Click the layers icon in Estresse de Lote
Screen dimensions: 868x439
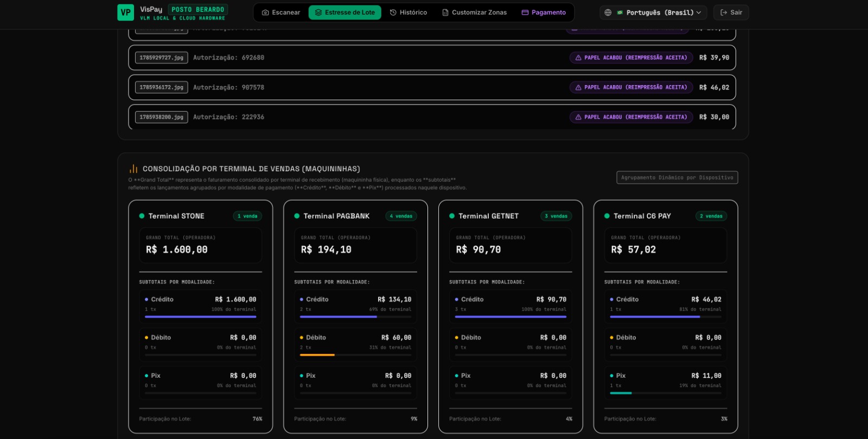pyautogui.click(x=318, y=12)
